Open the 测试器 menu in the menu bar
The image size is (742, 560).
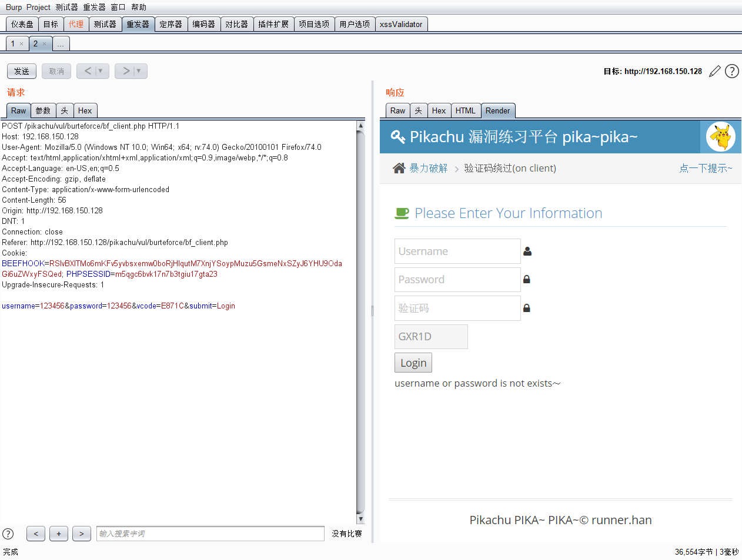(67, 7)
